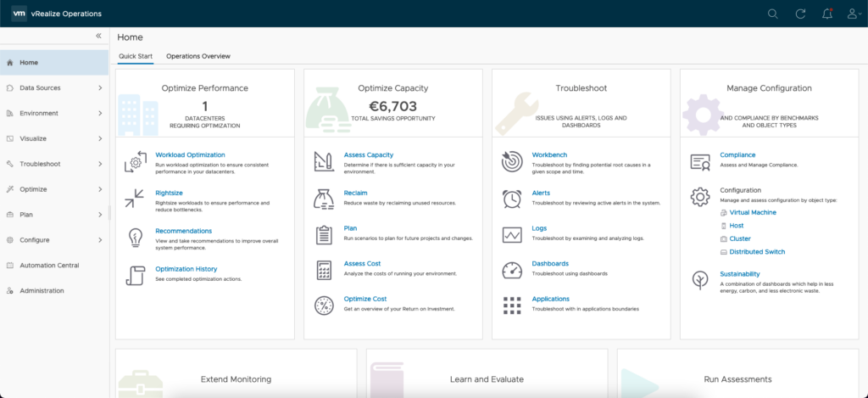Open the Compliance link
This screenshot has width=868, height=398.
[x=737, y=154]
